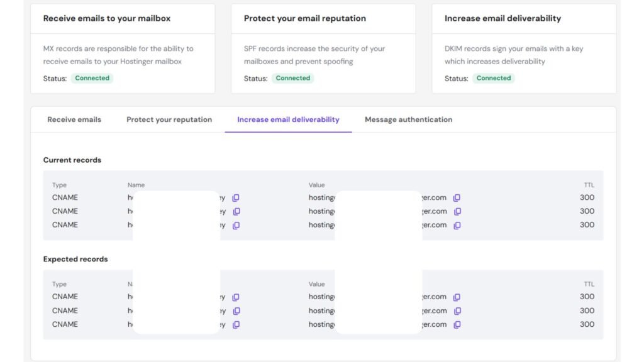Viewport: 644px width, 362px height.
Task: Copy the third CNAME name in Current records
Action: coord(236,225)
